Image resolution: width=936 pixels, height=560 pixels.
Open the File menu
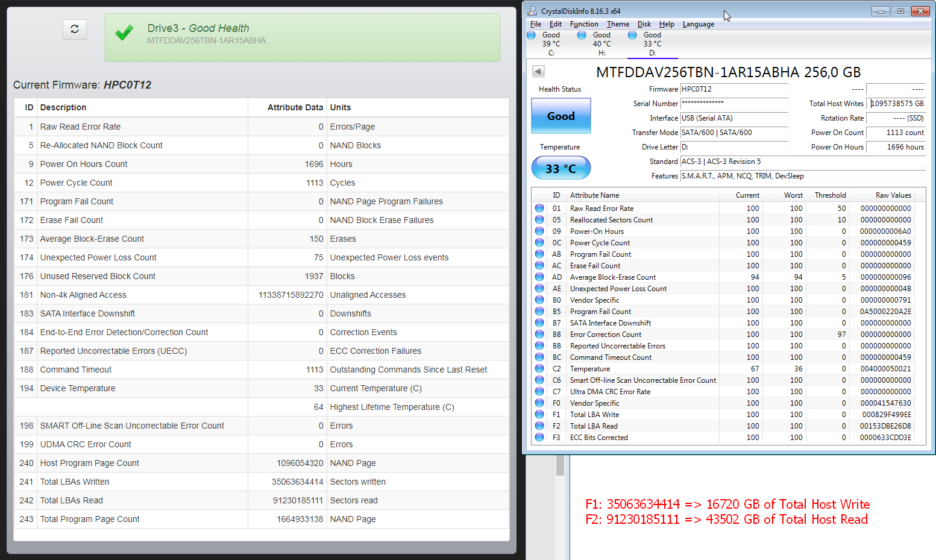click(535, 24)
